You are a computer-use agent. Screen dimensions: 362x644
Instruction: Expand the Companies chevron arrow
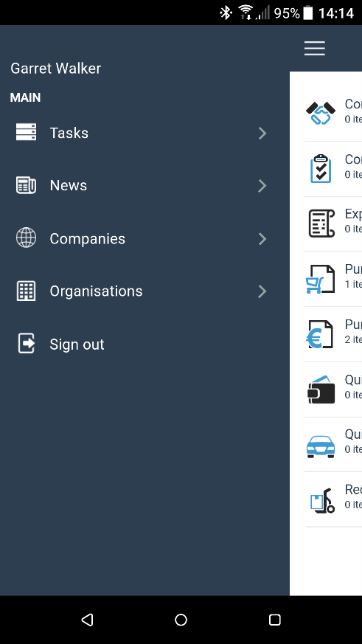point(262,238)
